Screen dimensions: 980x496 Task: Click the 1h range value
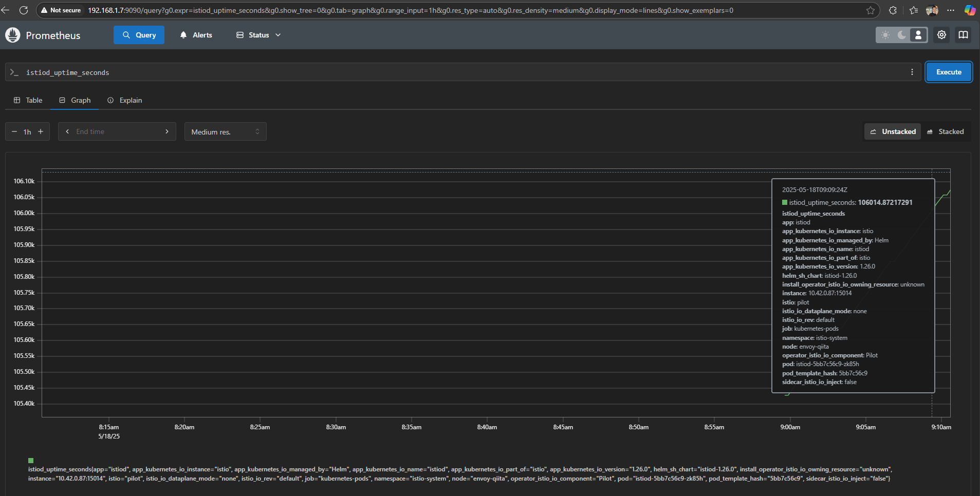[27, 132]
